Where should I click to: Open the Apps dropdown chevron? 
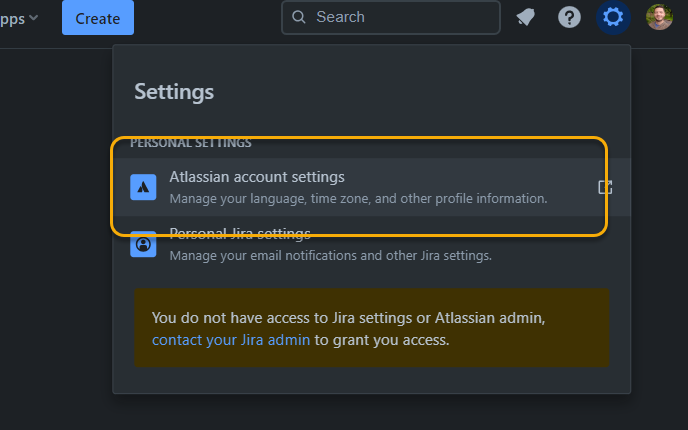pos(35,18)
